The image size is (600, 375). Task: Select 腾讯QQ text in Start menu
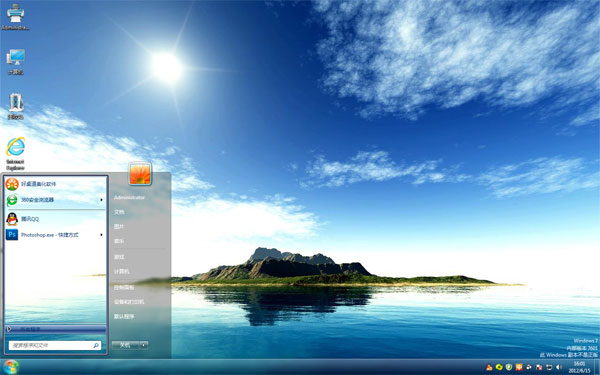point(30,219)
